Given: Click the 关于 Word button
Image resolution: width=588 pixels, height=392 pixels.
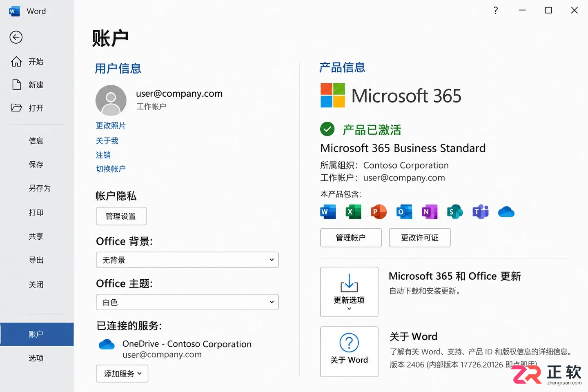Looking at the screenshot, I should [349, 352].
